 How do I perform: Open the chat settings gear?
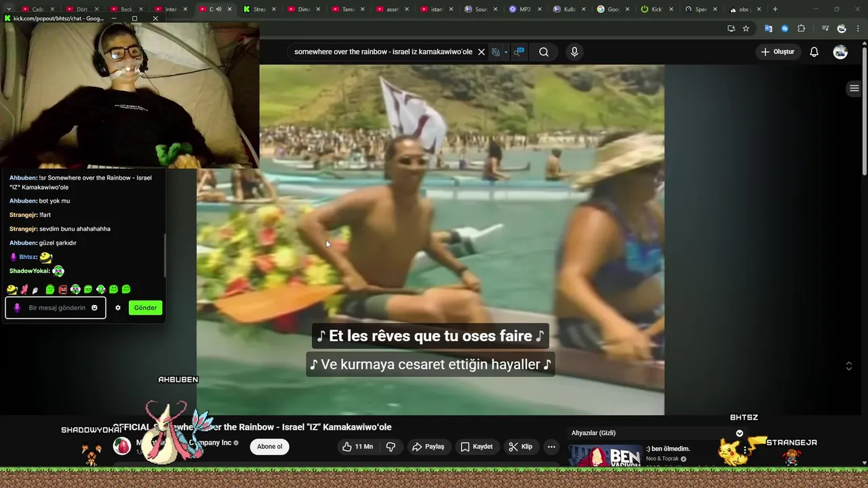[x=118, y=308]
